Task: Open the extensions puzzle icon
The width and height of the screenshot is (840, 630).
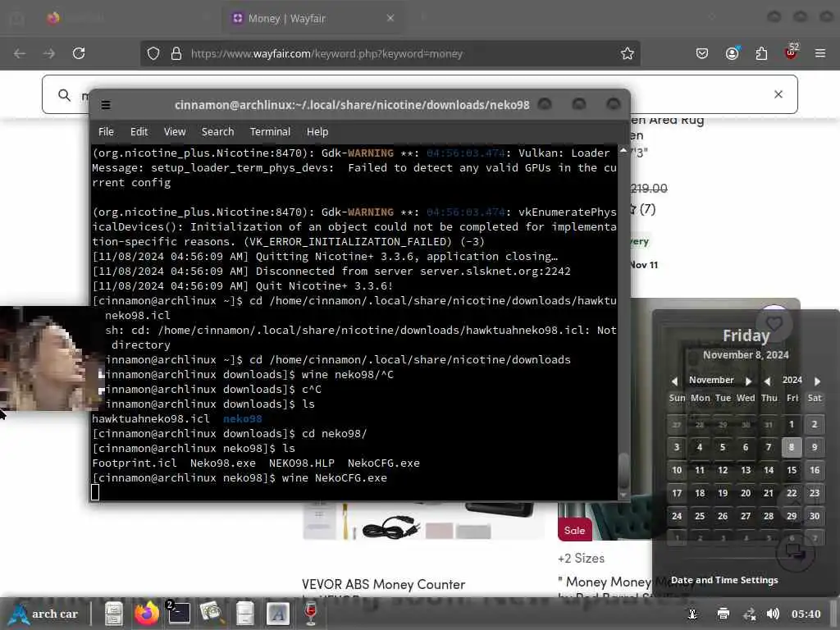Action: click(761, 53)
